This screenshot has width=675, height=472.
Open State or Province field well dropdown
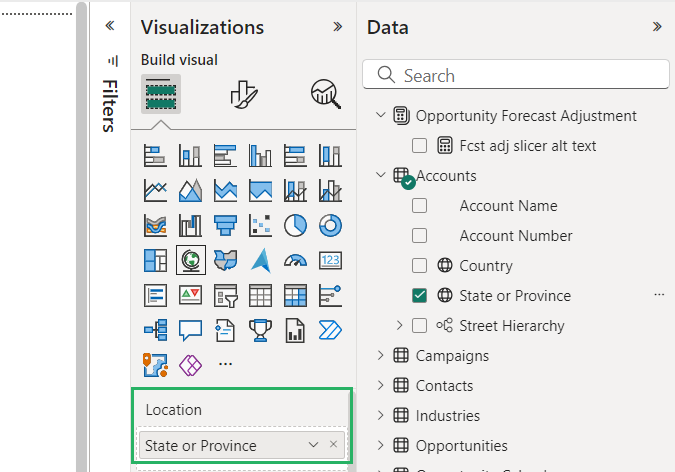(x=314, y=445)
